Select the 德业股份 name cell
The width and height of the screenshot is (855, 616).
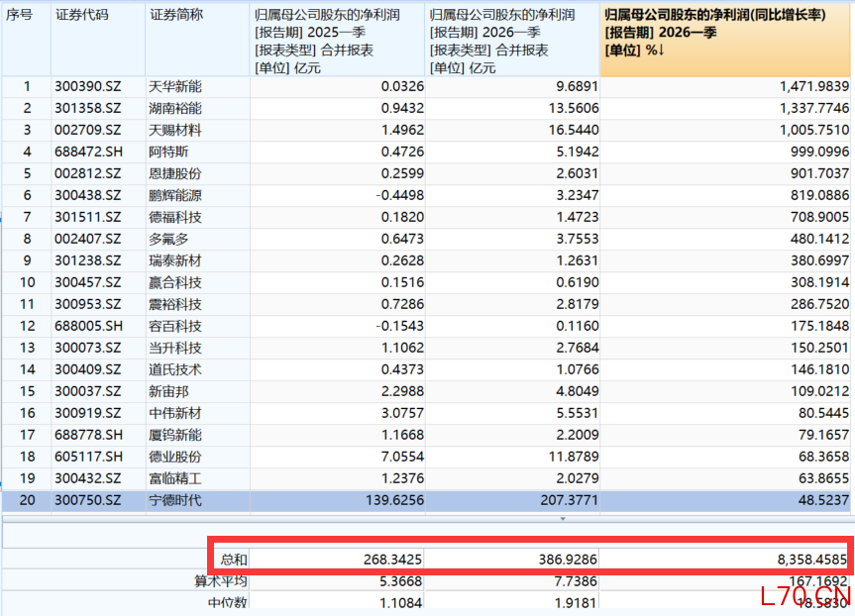pyautogui.click(x=175, y=458)
